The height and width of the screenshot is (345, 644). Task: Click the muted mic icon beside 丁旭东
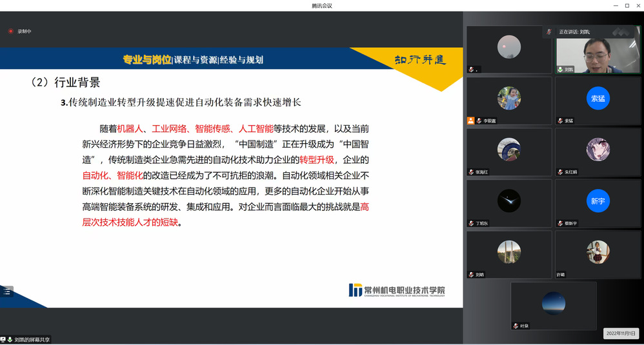(x=471, y=223)
